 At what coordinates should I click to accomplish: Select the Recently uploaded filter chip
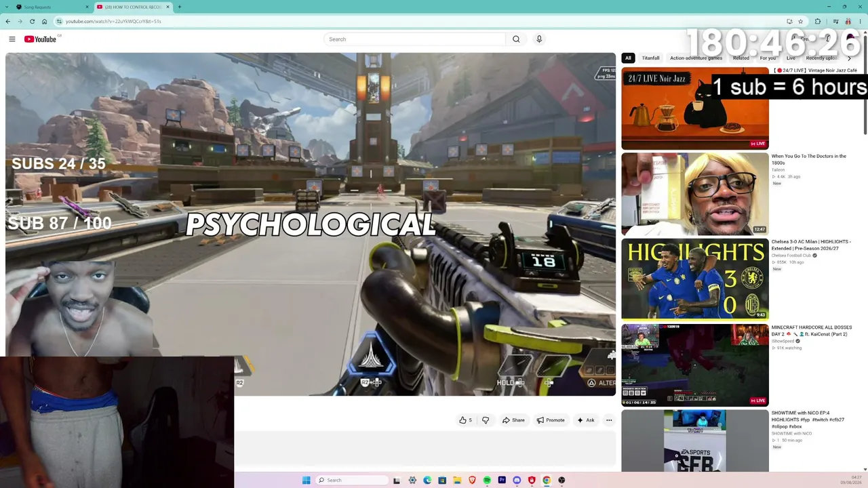coord(822,58)
